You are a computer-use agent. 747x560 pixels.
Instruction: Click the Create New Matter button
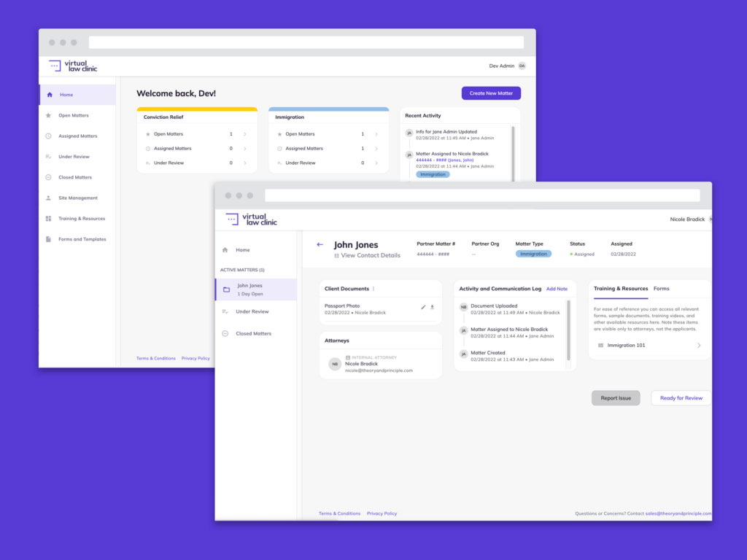pyautogui.click(x=491, y=93)
